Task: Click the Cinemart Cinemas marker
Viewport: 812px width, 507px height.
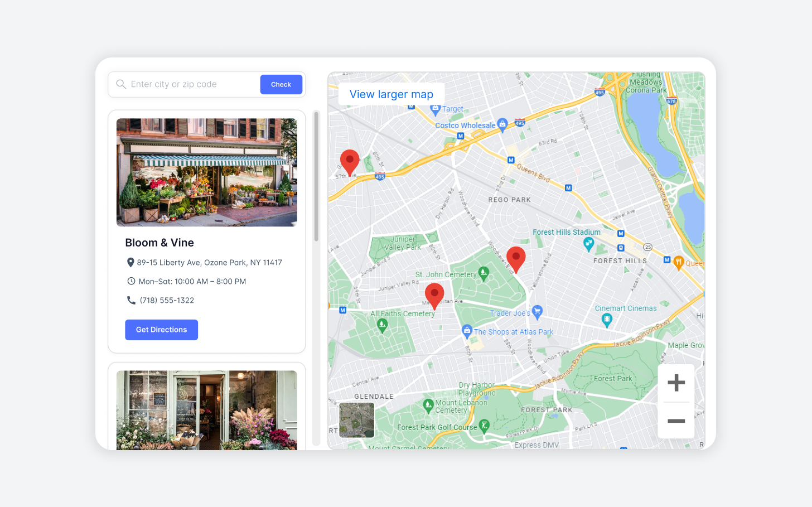Action: click(x=607, y=320)
